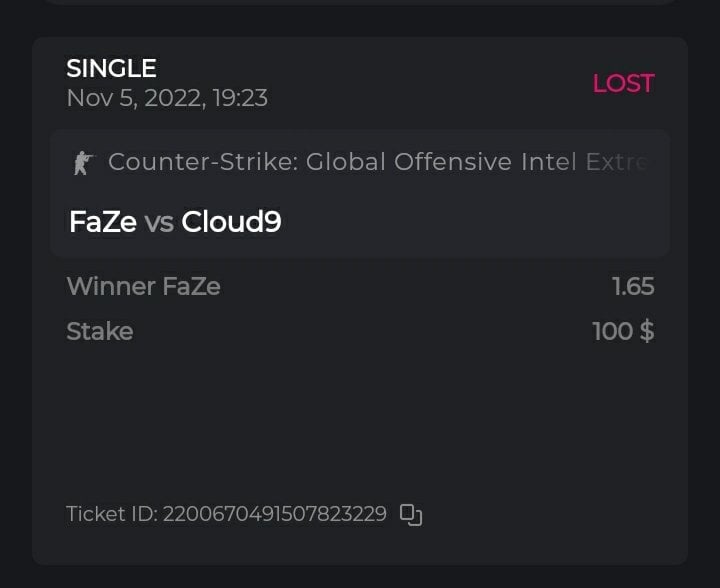Click the Counter-Strike soldier game icon
This screenshot has height=588, width=720.
coord(82,163)
